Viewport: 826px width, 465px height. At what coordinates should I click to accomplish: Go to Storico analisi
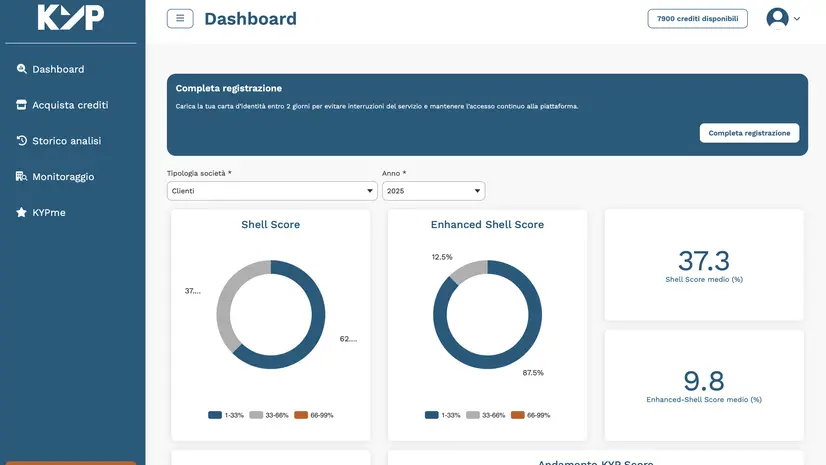[66, 141]
